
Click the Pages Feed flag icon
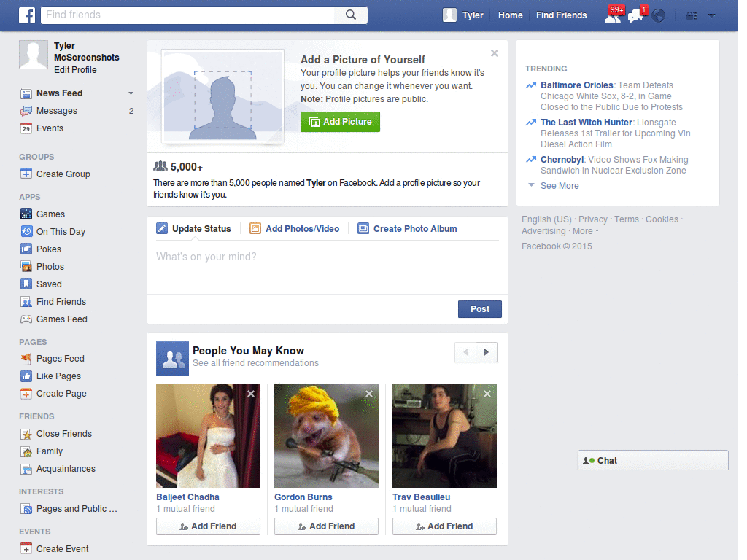(x=26, y=358)
